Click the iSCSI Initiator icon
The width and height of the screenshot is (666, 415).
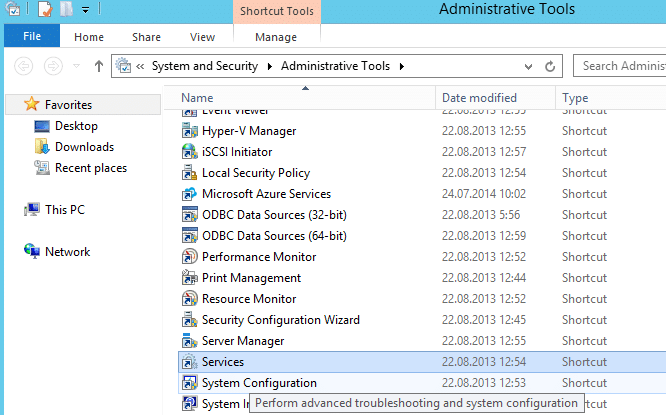[189, 152]
